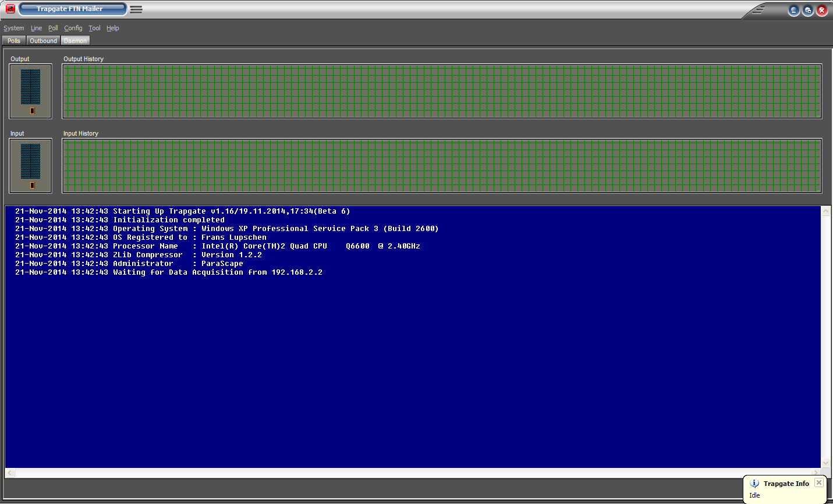Click the log horizontal scrollbar left arrow
833x504 pixels.
tap(10, 473)
